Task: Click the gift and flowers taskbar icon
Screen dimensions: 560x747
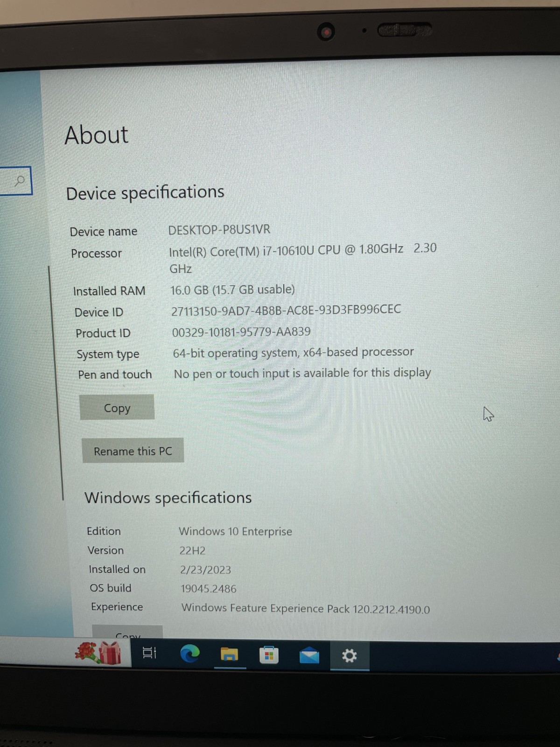Action: 99,652
